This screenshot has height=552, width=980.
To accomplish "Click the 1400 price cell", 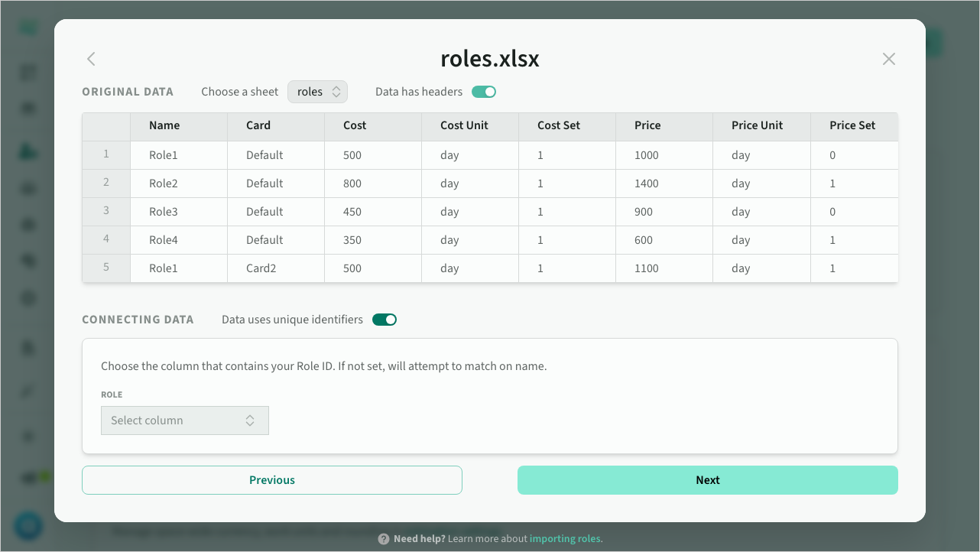I will click(646, 183).
